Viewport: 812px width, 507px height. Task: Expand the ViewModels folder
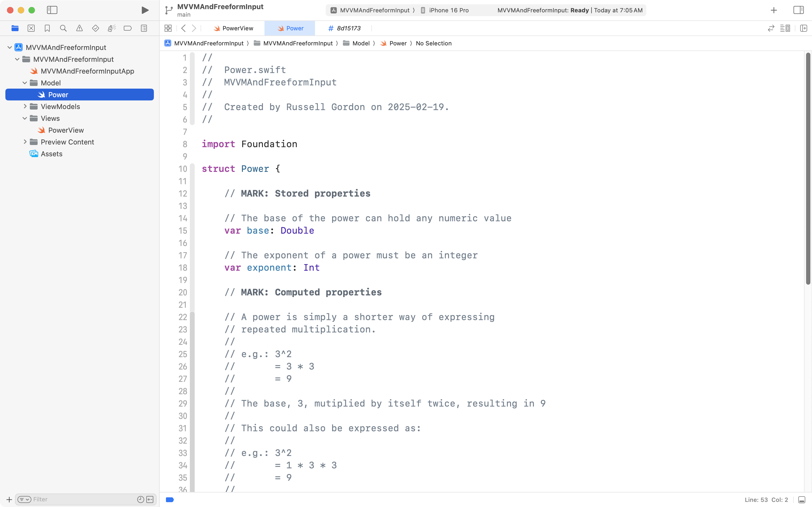pyautogui.click(x=25, y=106)
